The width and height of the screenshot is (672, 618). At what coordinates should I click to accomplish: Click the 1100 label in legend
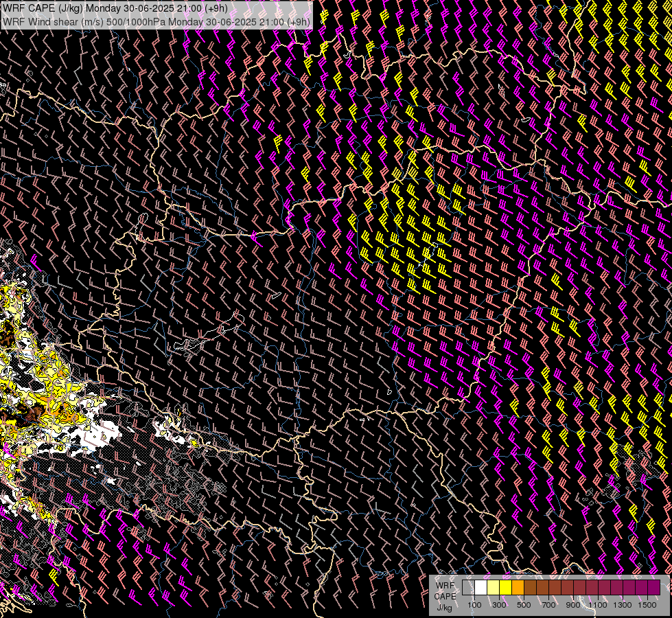pos(598,605)
